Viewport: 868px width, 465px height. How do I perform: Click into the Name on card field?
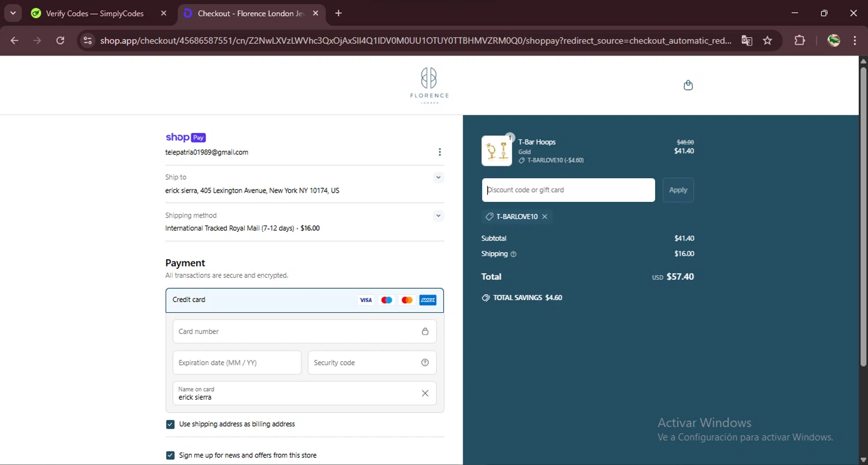[304, 393]
